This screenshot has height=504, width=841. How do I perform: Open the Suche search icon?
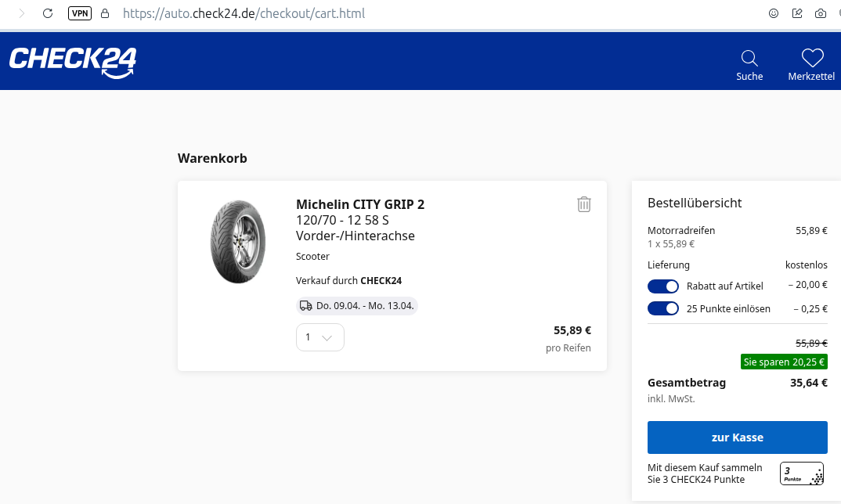point(749,59)
